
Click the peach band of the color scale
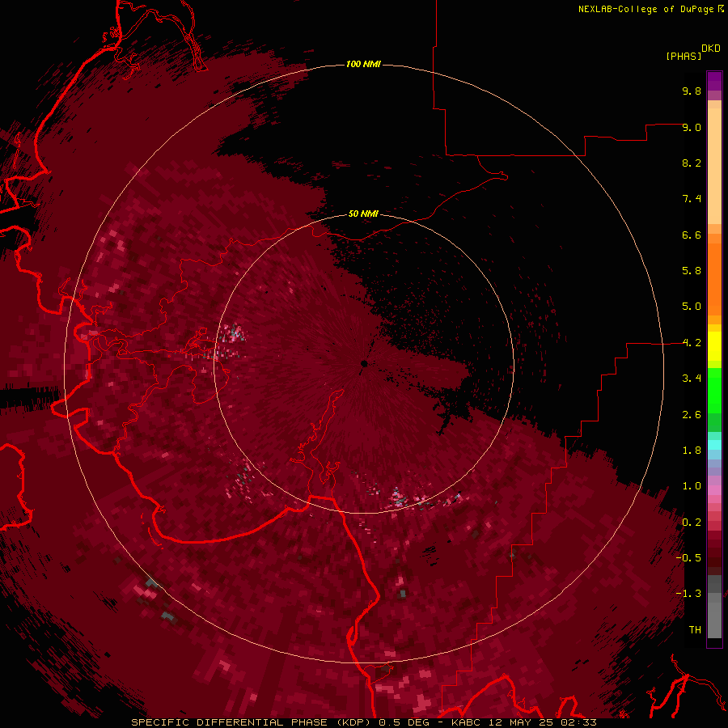(714, 167)
